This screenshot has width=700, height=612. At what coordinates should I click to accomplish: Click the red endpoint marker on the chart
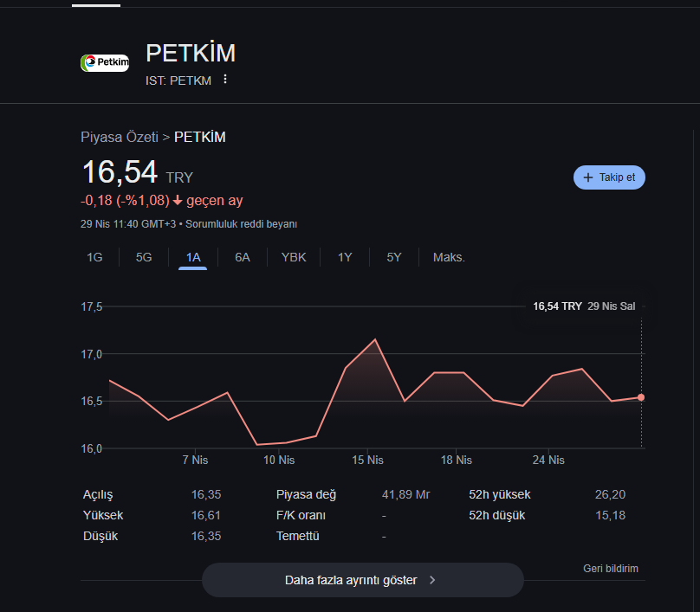tap(641, 397)
